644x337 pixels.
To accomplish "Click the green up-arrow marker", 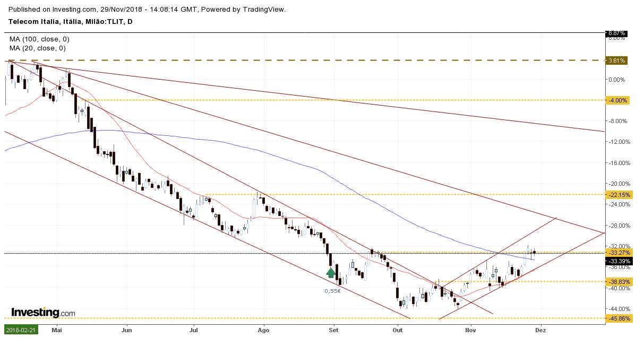I will tap(331, 272).
